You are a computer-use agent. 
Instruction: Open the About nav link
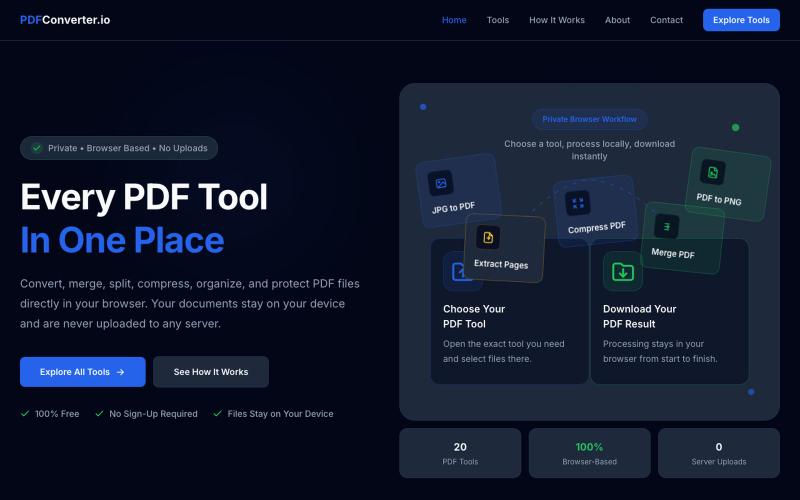617,20
